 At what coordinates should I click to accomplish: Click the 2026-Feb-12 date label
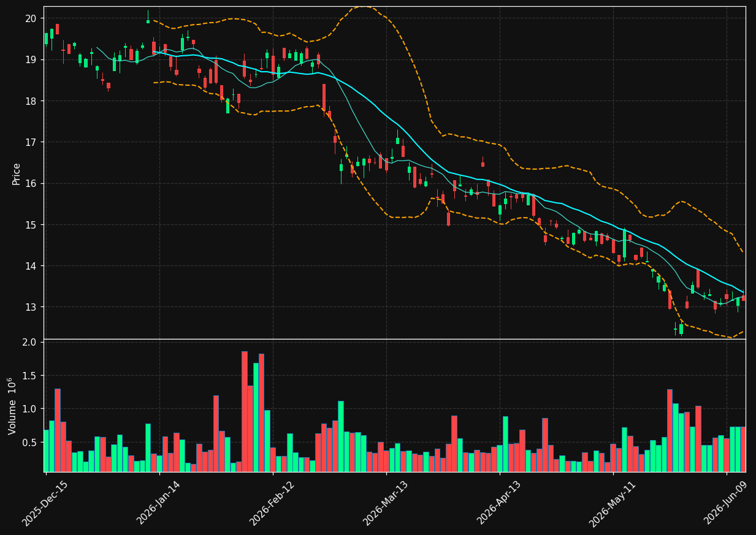[x=272, y=503]
